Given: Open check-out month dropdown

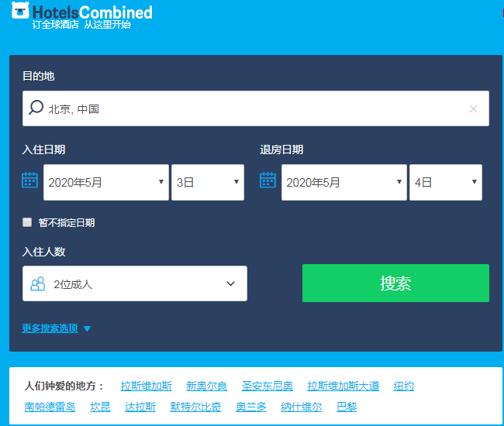Looking at the screenshot, I should point(343,183).
